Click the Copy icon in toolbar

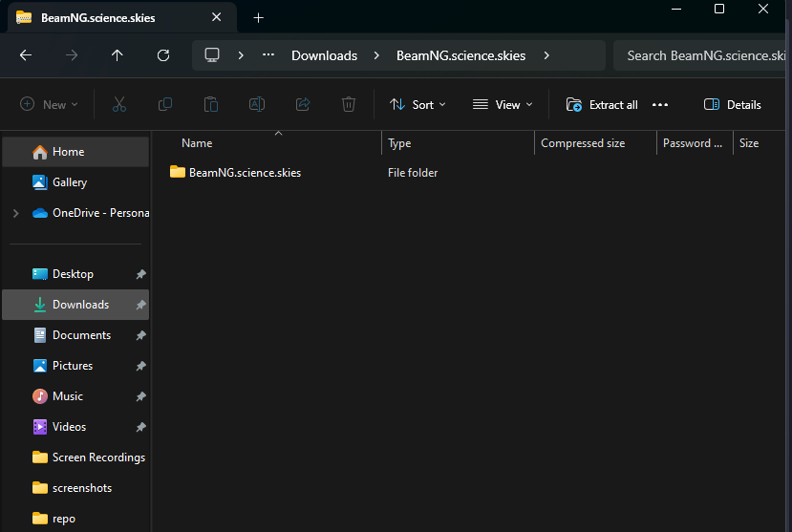point(165,104)
